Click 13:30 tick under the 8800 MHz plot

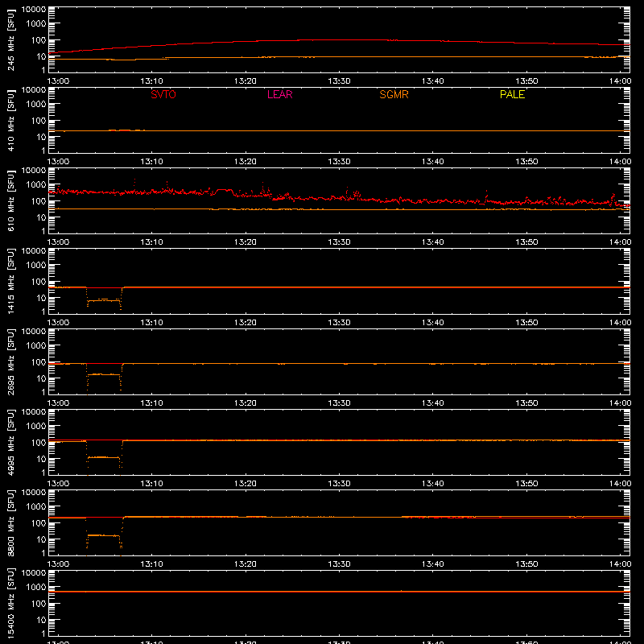click(x=339, y=564)
